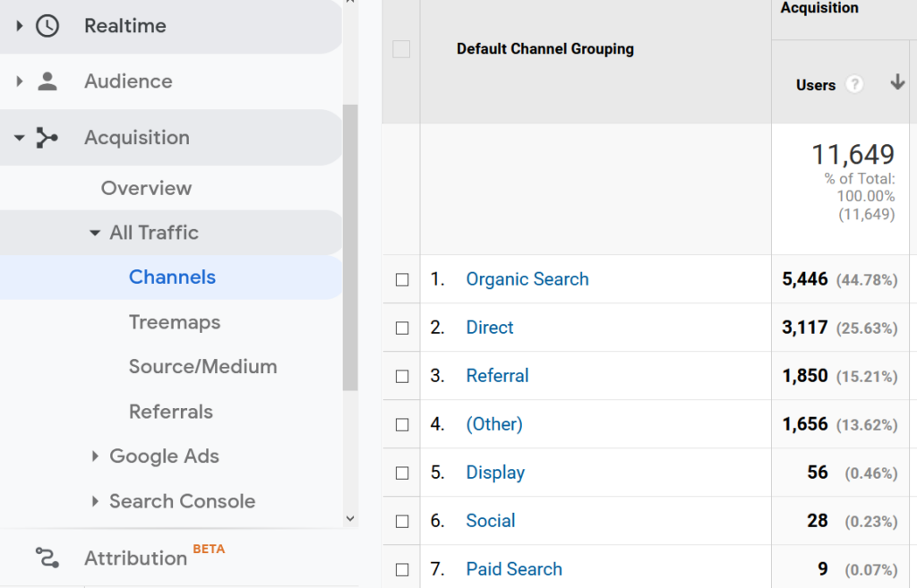
Task: Click the close X above the sidebar
Action: coord(350,4)
